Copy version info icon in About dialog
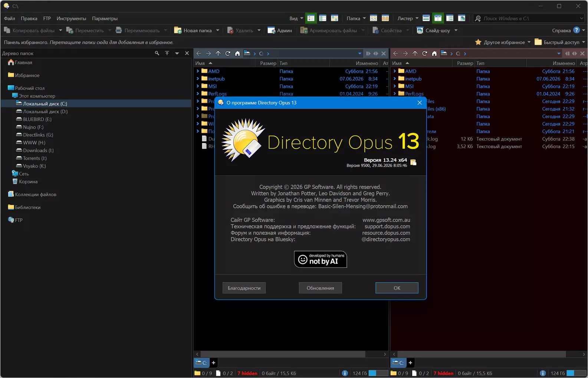588x378 pixels. [413, 162]
